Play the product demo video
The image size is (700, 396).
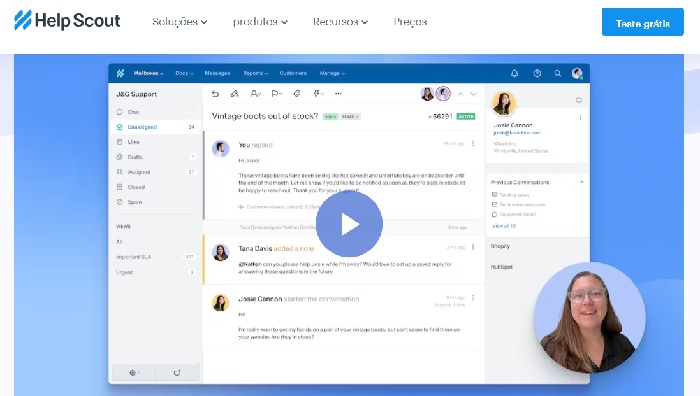click(349, 224)
